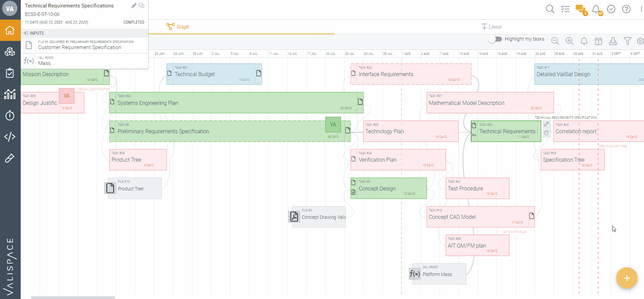Click the export download icon
This screenshot has width=644, height=299.
coord(613,41)
